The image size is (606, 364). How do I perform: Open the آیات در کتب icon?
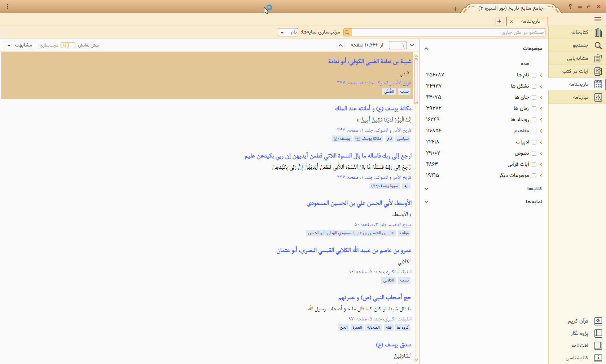tap(598, 71)
